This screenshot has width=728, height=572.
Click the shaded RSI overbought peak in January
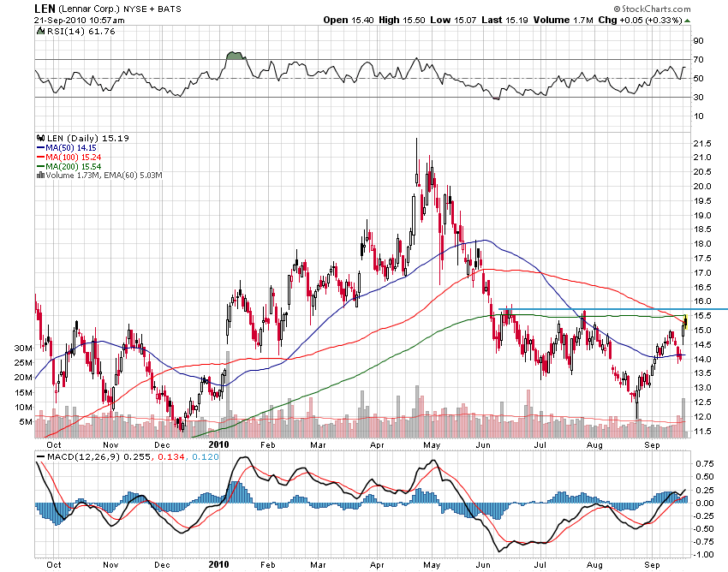[x=236, y=56]
